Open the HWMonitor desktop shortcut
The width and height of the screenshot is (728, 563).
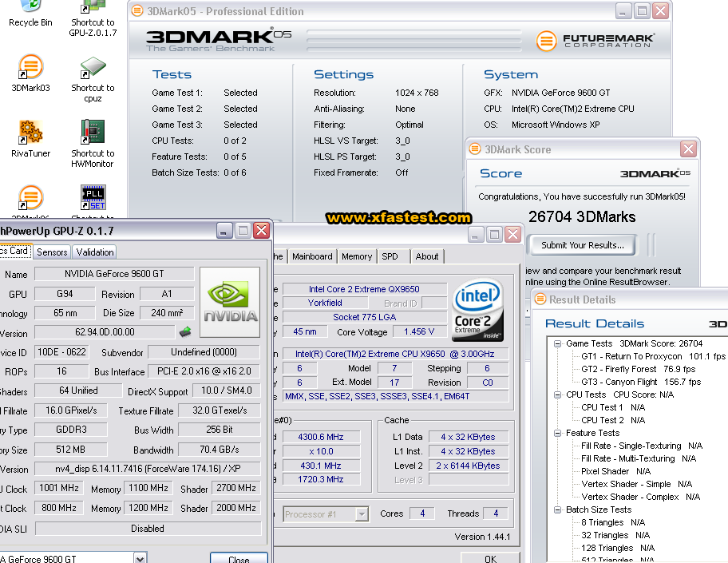(93, 144)
